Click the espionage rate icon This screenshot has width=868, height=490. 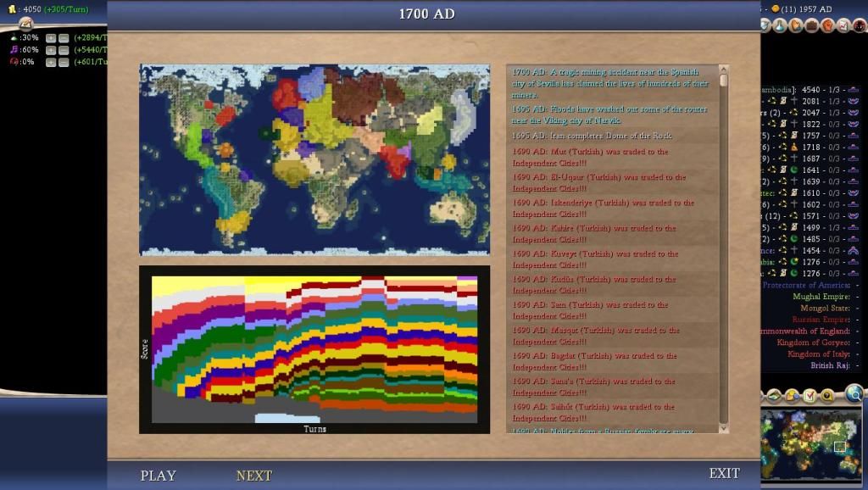14,62
